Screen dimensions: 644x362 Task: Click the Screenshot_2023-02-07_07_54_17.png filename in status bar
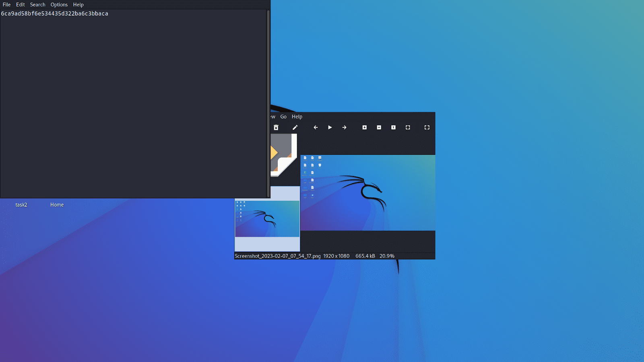point(278,256)
